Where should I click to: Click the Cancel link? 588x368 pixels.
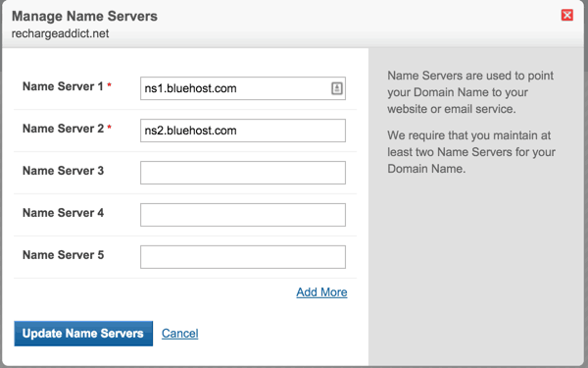(180, 334)
